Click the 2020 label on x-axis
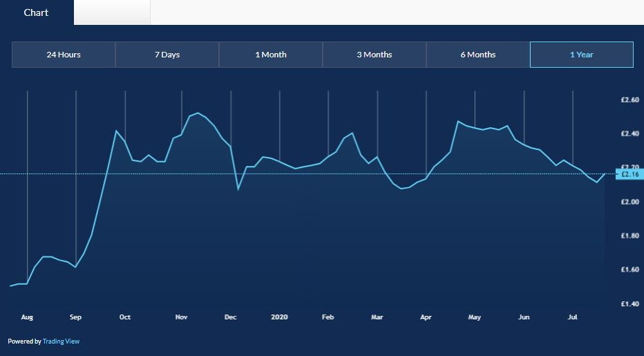This screenshot has width=644, height=356. click(279, 317)
